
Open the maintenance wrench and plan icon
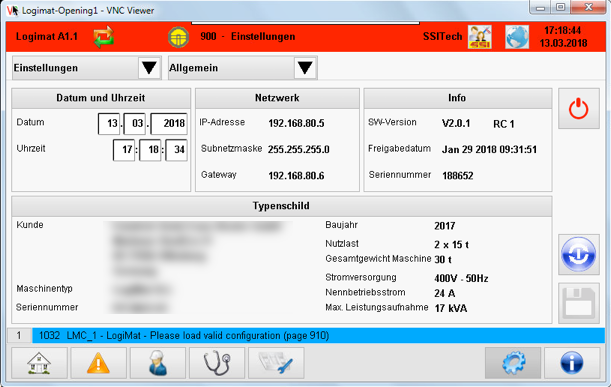tap(276, 363)
